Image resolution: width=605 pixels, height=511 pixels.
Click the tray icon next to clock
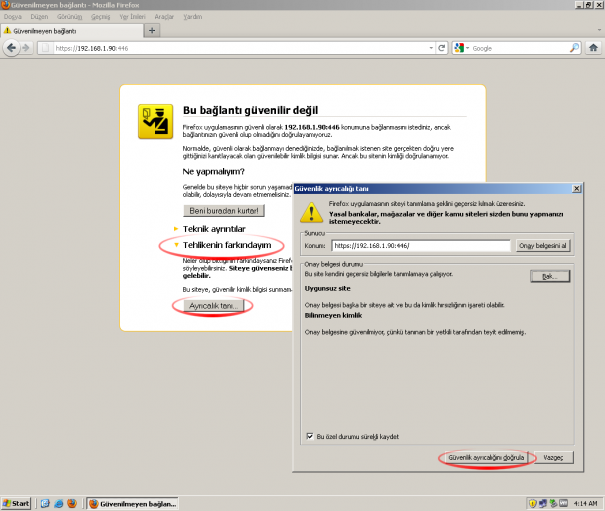point(564,503)
